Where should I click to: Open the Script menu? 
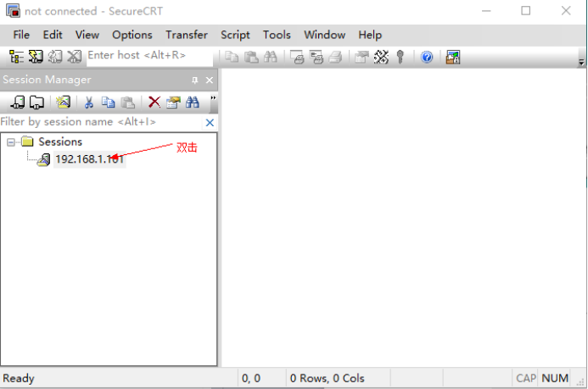235,35
